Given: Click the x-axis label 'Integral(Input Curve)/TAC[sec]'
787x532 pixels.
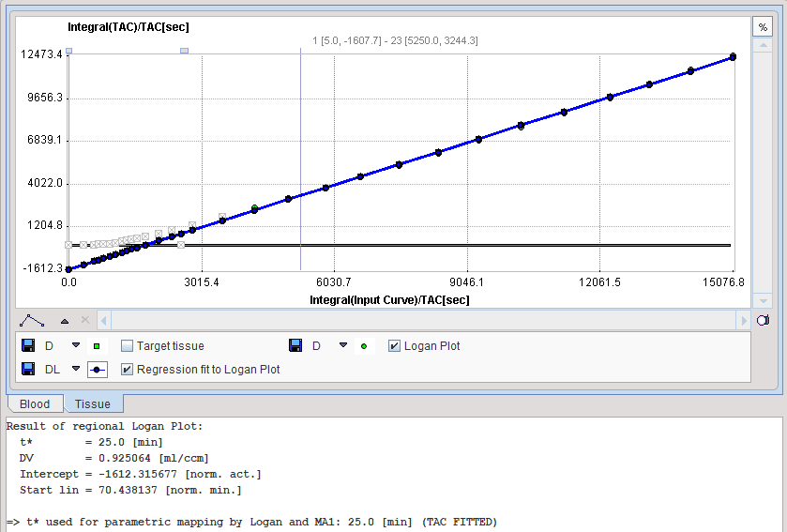Looking at the screenshot, I should click(x=389, y=300).
